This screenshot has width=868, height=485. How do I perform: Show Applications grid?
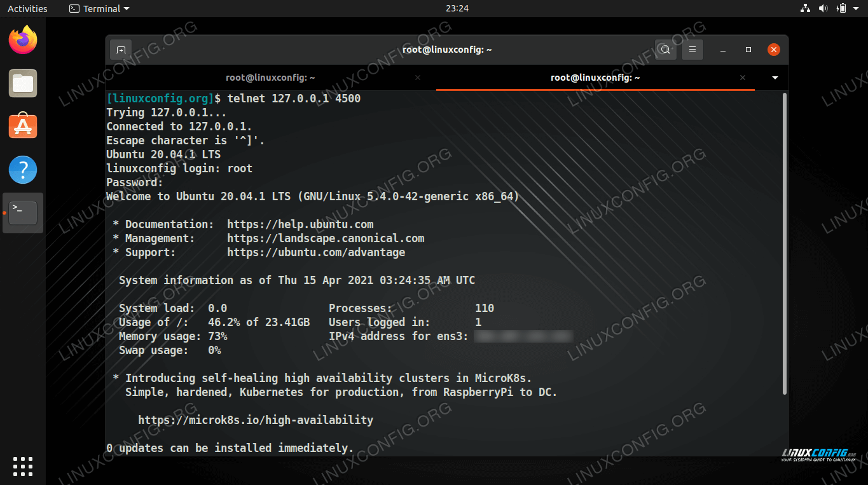23,466
